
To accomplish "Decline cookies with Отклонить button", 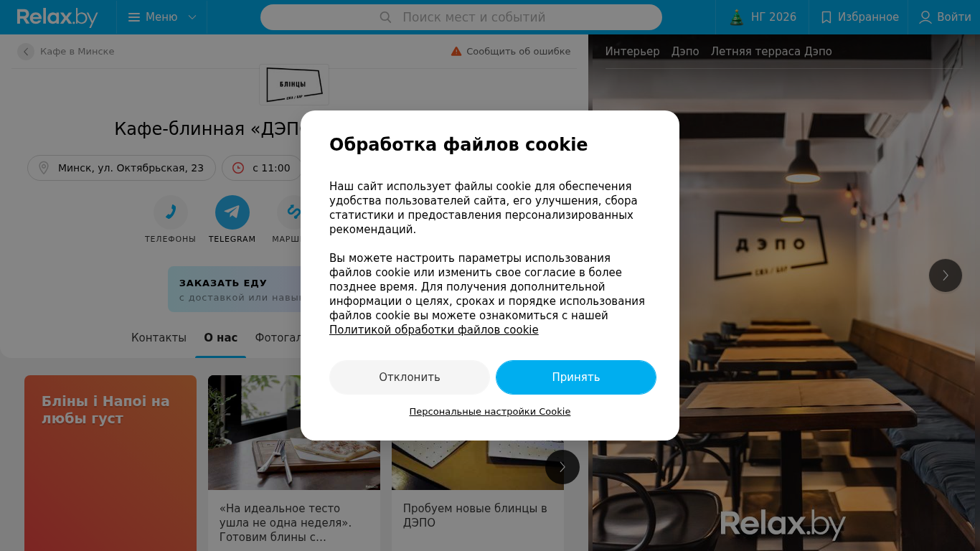I will (x=410, y=377).
